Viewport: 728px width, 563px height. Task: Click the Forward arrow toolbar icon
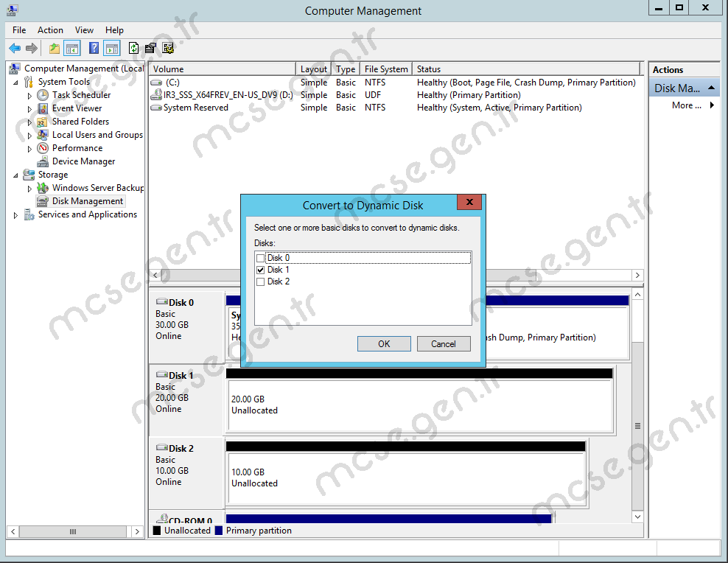tap(32, 48)
